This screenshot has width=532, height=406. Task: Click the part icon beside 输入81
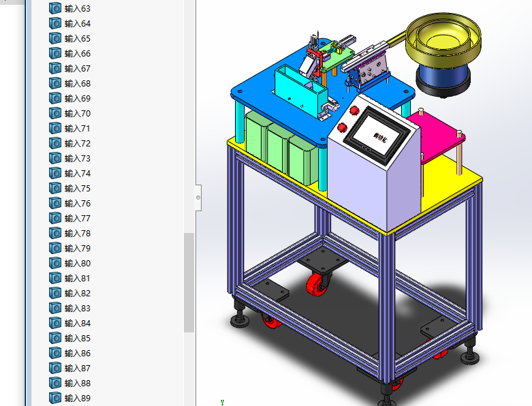(55, 278)
